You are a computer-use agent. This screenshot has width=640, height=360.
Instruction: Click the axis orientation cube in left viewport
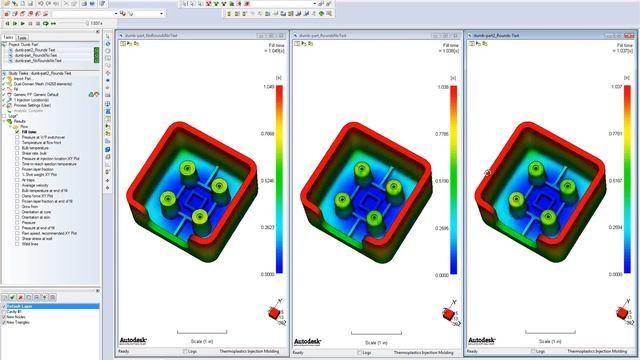pyautogui.click(x=275, y=313)
